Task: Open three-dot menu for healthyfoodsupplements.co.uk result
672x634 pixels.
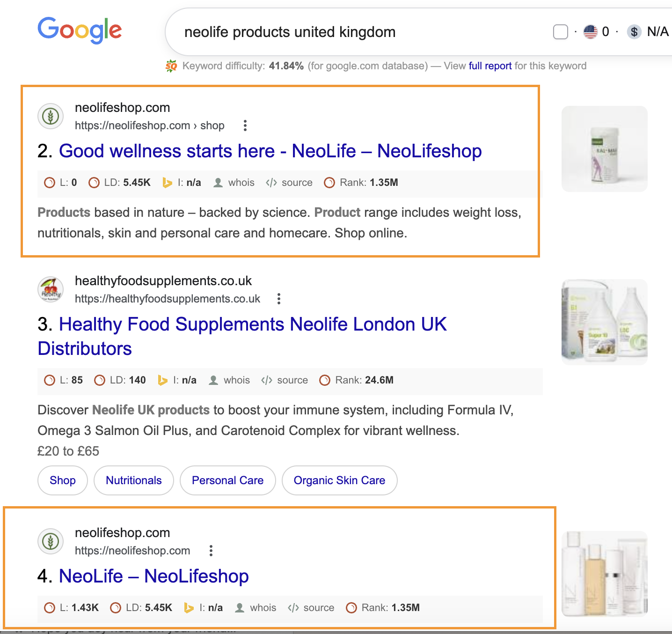Action: click(279, 299)
